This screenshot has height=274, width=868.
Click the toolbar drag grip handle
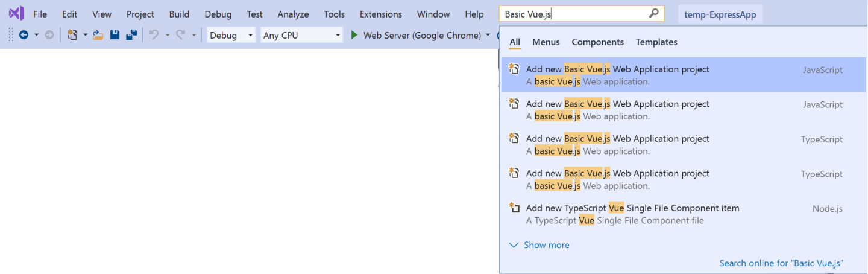(11, 35)
